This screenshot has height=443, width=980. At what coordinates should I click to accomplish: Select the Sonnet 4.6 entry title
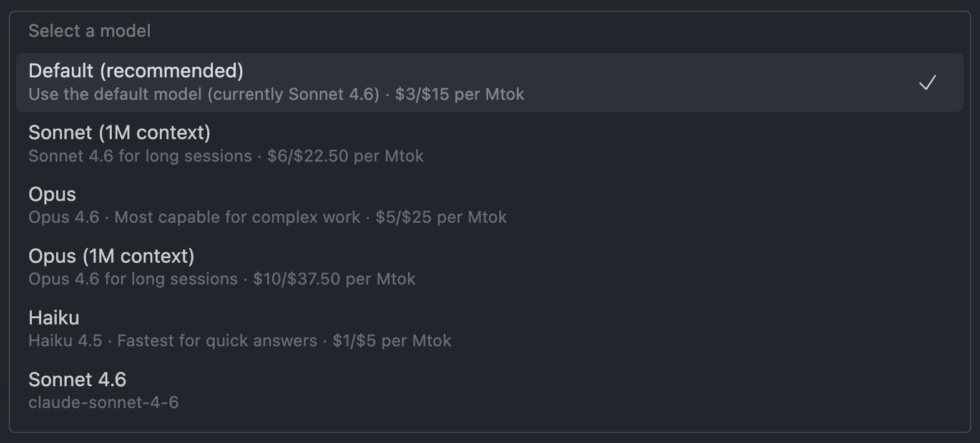pyautogui.click(x=77, y=379)
